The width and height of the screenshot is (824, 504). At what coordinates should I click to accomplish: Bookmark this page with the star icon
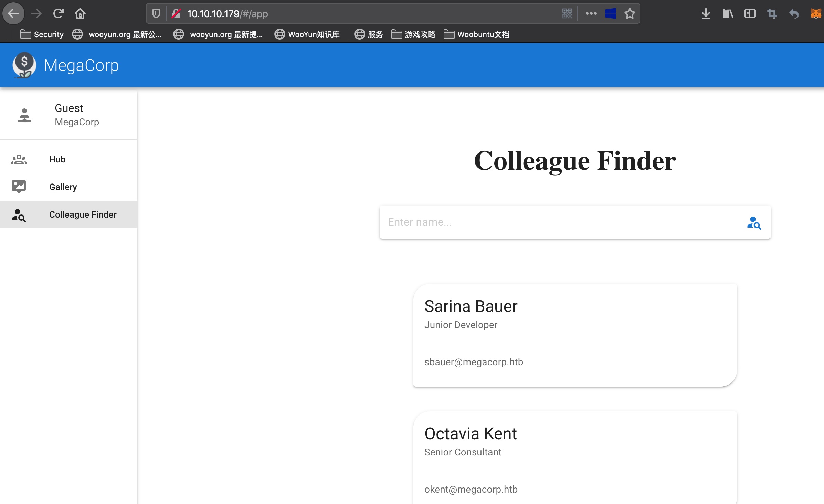coord(630,14)
